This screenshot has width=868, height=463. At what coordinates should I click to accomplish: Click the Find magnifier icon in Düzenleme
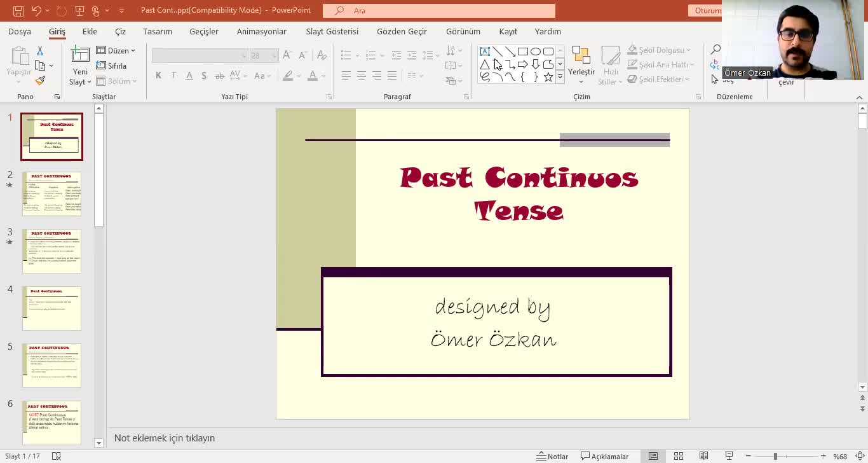tap(715, 50)
